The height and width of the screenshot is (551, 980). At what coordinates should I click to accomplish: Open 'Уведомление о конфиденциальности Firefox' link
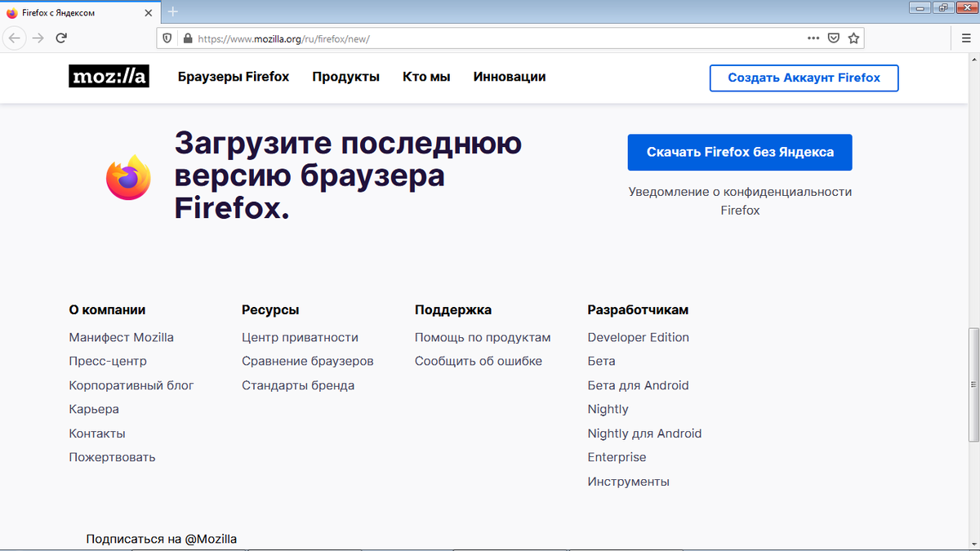click(x=740, y=201)
